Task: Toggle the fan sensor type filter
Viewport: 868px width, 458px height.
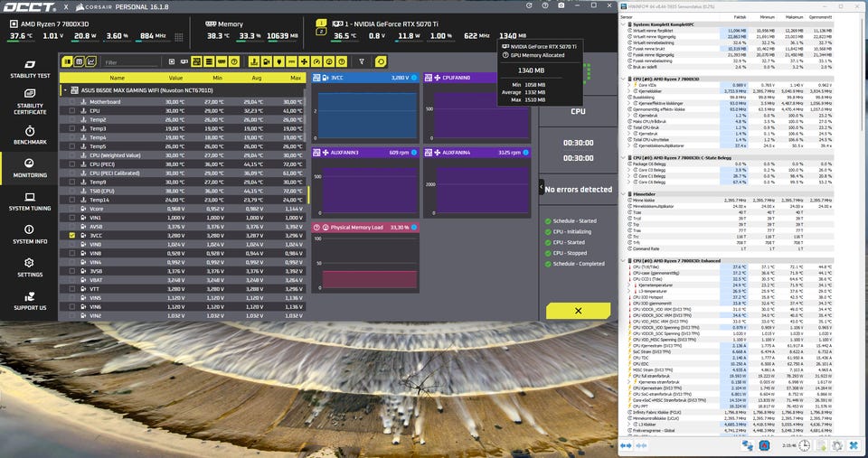Action: pyautogui.click(x=304, y=61)
